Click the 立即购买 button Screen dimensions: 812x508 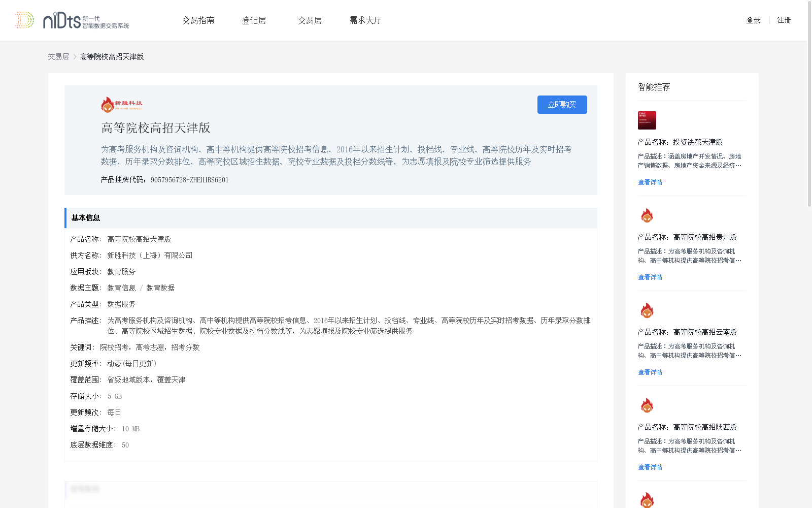(562, 105)
